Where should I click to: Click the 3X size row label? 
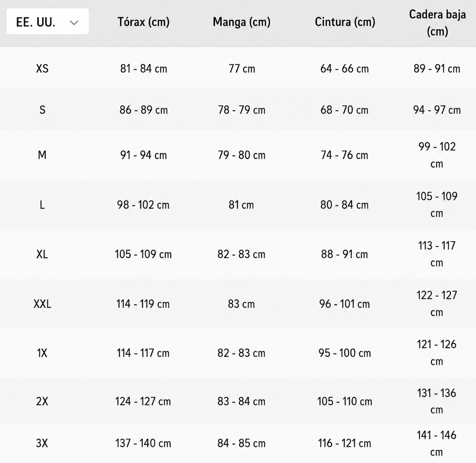pyautogui.click(x=42, y=443)
